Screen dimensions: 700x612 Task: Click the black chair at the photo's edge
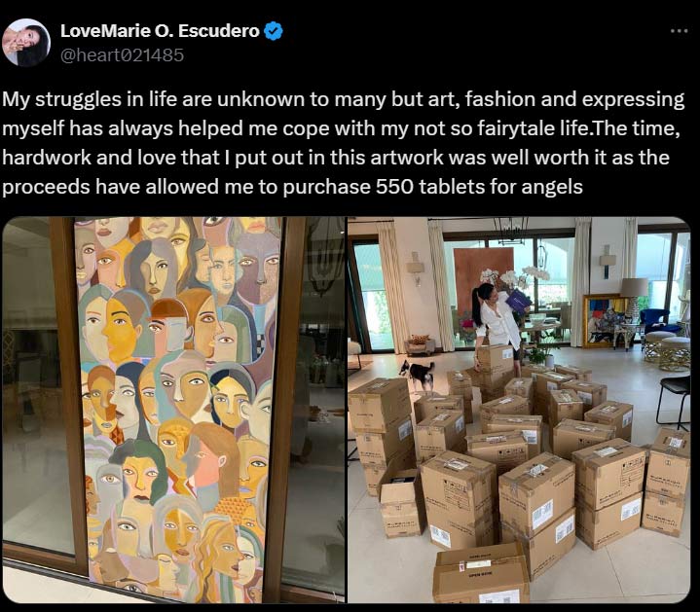[x=674, y=403]
